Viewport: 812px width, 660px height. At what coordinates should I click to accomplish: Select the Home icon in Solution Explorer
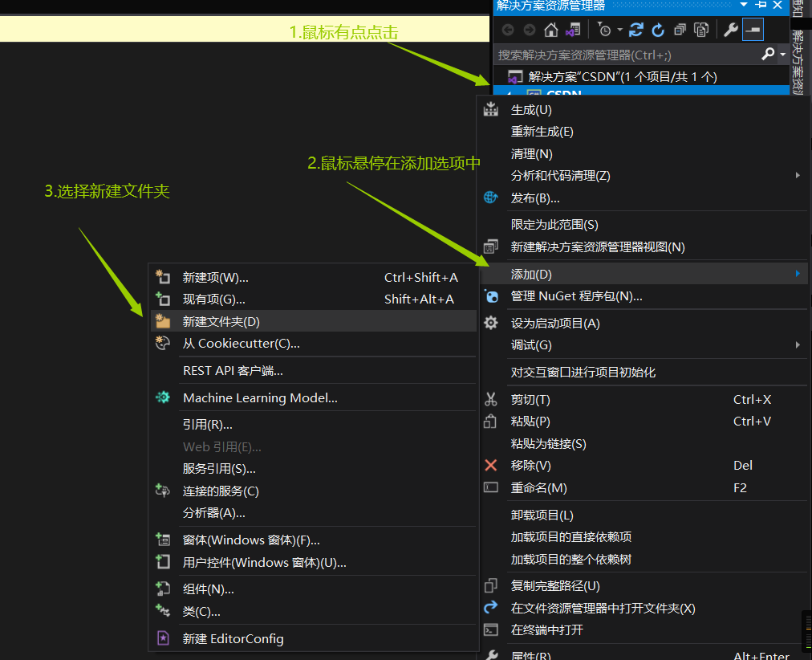coord(551,30)
